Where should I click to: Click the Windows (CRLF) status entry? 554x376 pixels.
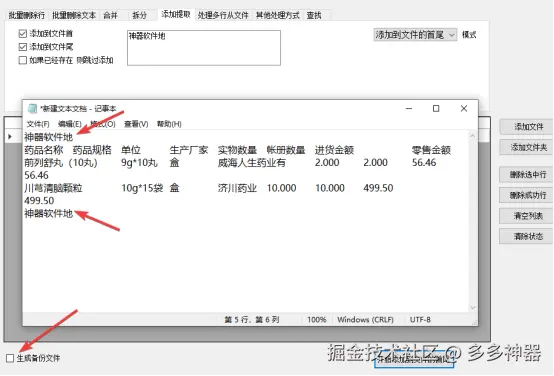click(365, 320)
